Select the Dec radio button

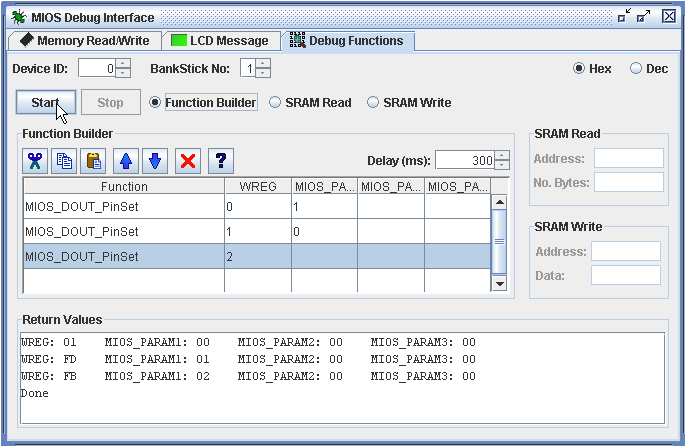636,69
